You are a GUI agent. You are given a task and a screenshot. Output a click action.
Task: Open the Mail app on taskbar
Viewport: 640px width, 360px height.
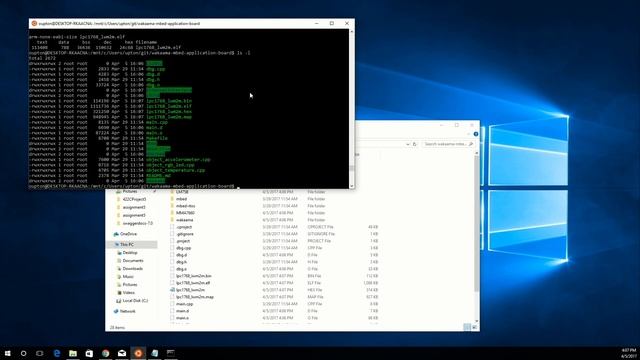(x=122, y=353)
